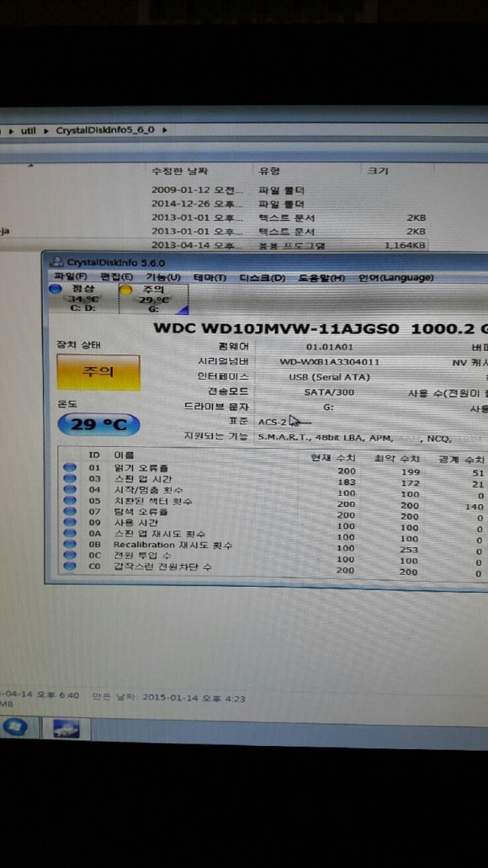Click the blue status icon for 07 탐색 오류율
Viewport: 488px width, 868px height.
[x=70, y=511]
